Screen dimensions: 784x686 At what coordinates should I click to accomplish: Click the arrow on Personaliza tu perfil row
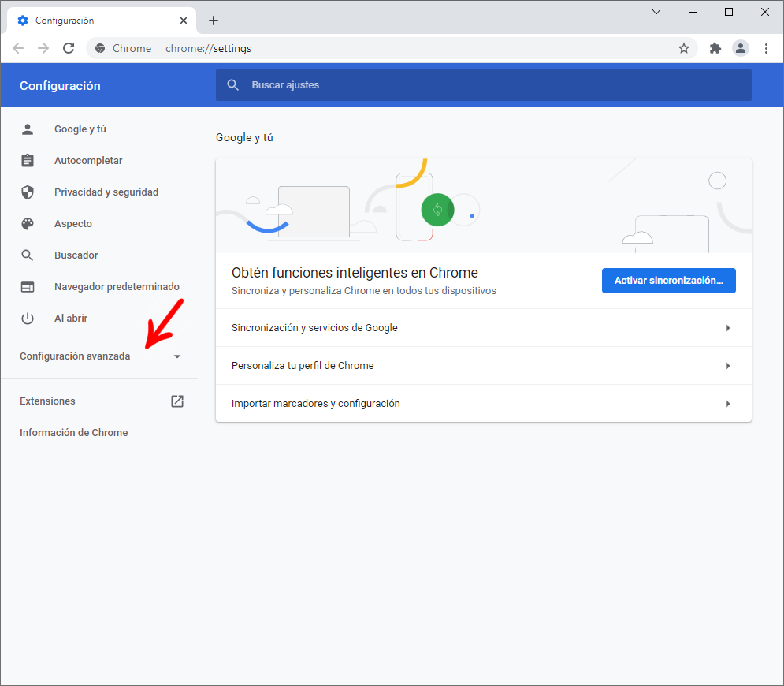[728, 367]
